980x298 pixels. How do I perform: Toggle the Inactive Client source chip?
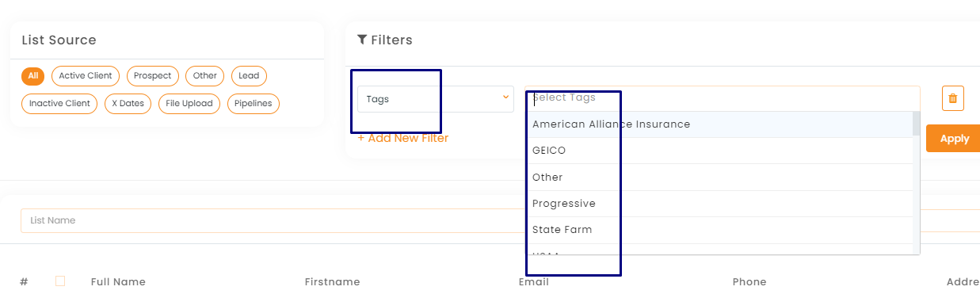(59, 104)
